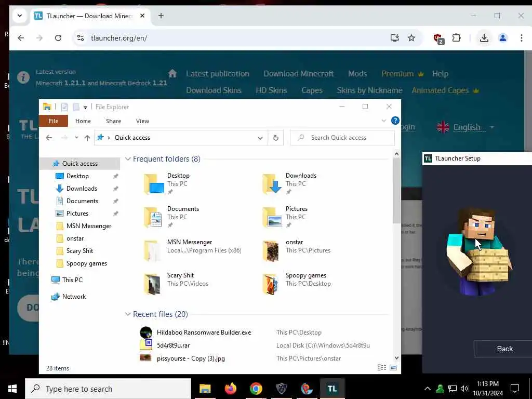This screenshot has width=532, height=399.
Task: Open File Explorer from the taskbar
Action: [x=205, y=389]
